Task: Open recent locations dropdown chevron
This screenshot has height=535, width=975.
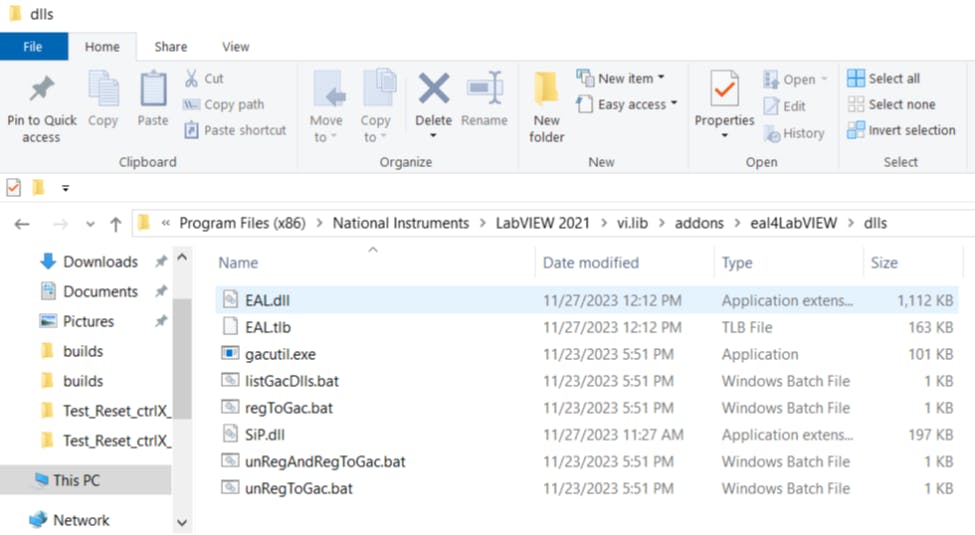Action: point(90,224)
